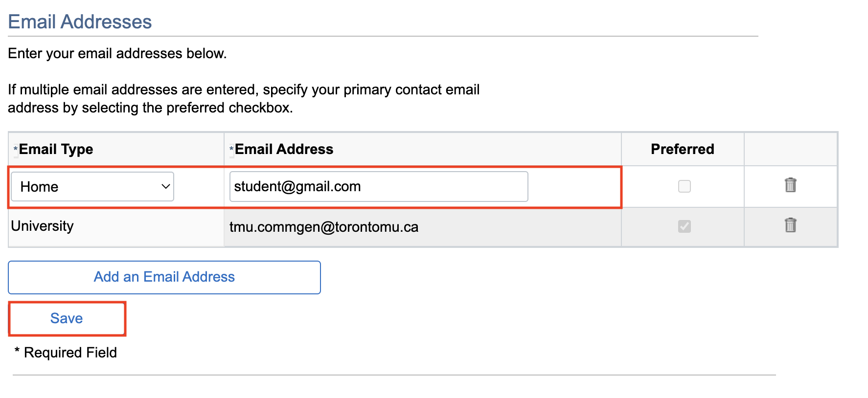The image size is (868, 398).
Task: Delete the student@gmail.com row with trash icon
Action: (x=790, y=185)
